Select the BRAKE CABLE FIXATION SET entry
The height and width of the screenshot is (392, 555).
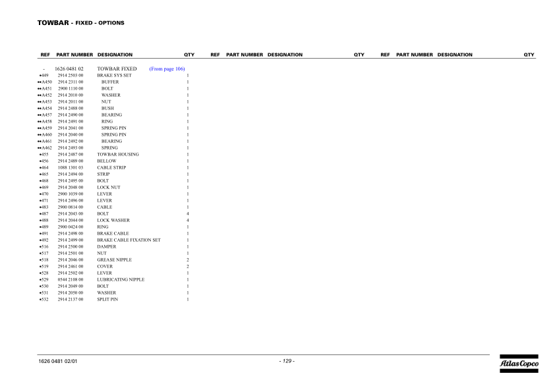pos(129,240)
